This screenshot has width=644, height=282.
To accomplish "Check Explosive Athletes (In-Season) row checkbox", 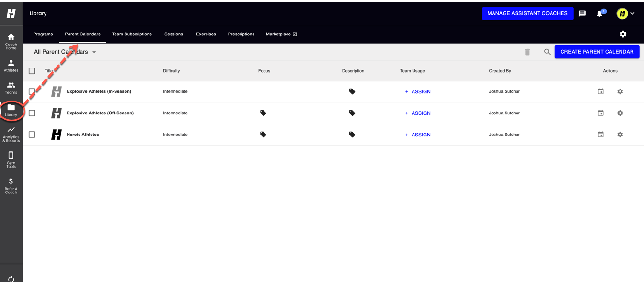I will (x=32, y=91).
